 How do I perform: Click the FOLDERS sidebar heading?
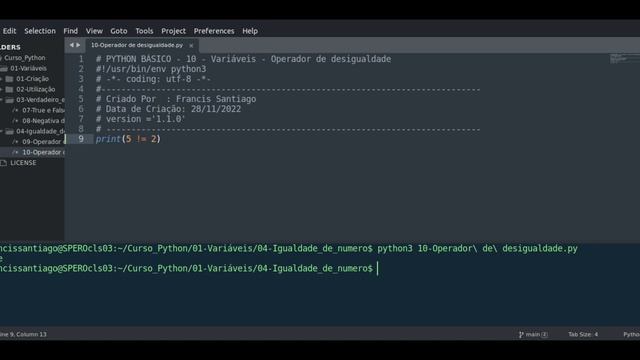point(10,47)
